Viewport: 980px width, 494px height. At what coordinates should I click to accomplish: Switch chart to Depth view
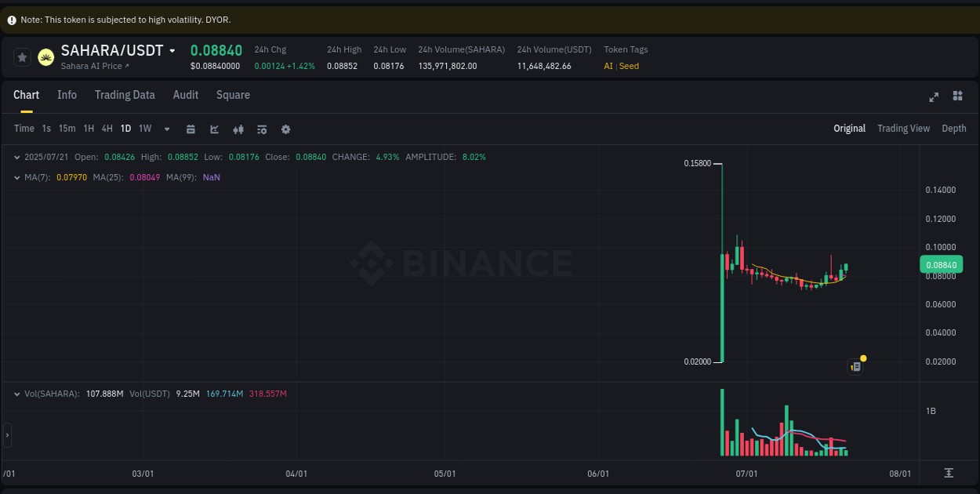(x=954, y=128)
